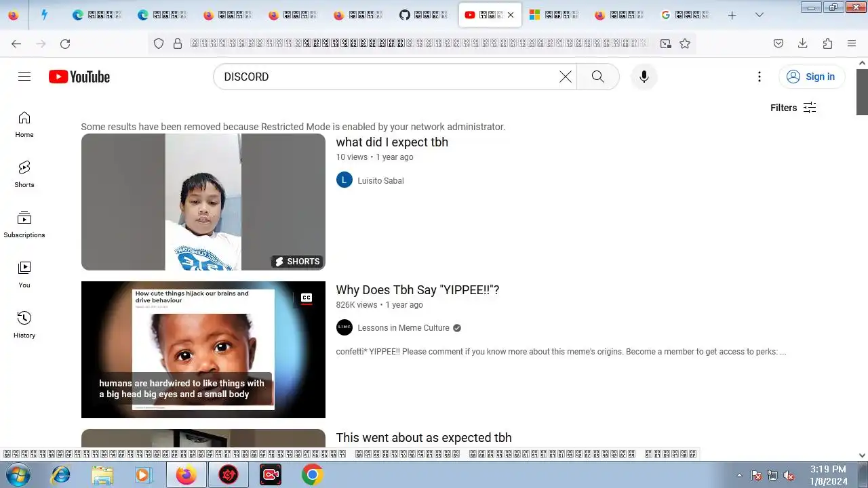Viewport: 868px width, 488px height.
Task: Click the taskbar clock showing 3:19 PM
Action: (x=829, y=475)
